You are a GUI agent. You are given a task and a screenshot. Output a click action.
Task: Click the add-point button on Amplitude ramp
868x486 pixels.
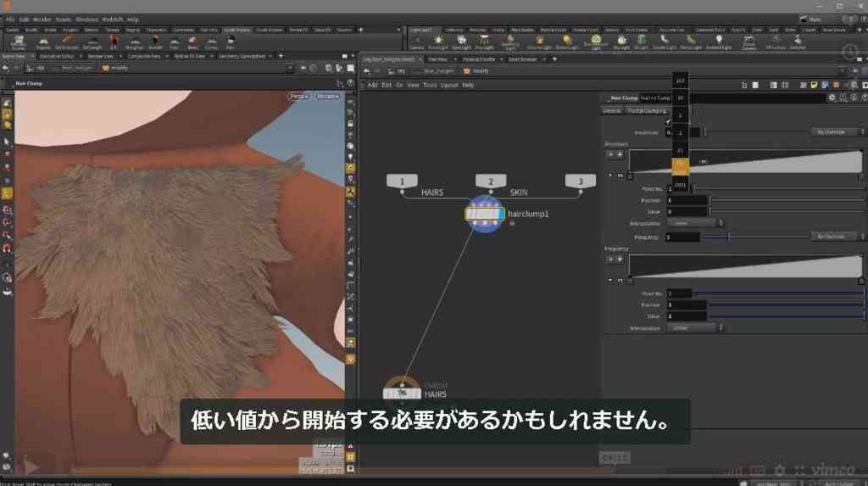[x=620, y=154]
